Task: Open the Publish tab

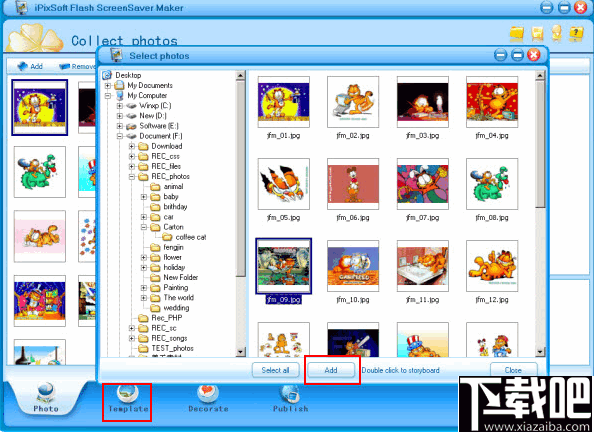Action: 291,399
